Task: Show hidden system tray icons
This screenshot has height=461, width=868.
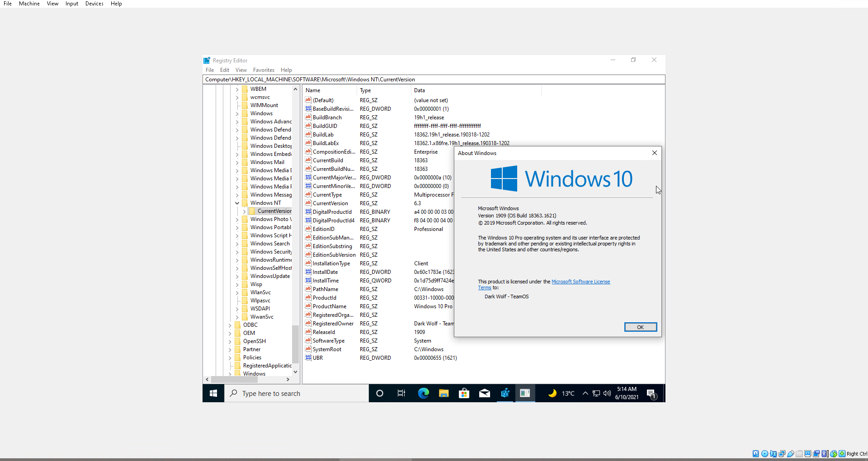Action: (585, 393)
